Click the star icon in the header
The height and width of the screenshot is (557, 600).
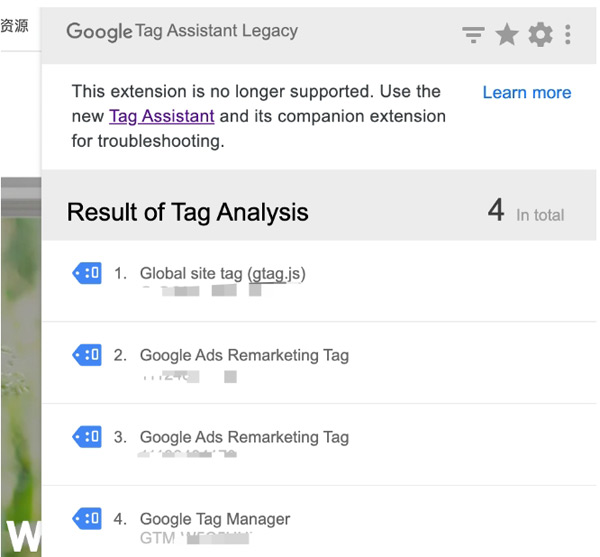(507, 35)
